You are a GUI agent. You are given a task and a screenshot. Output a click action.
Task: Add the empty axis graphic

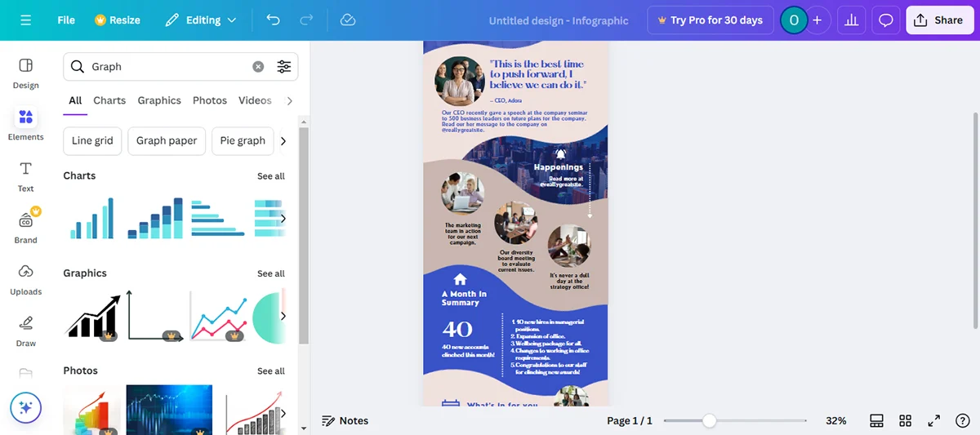[x=154, y=315]
